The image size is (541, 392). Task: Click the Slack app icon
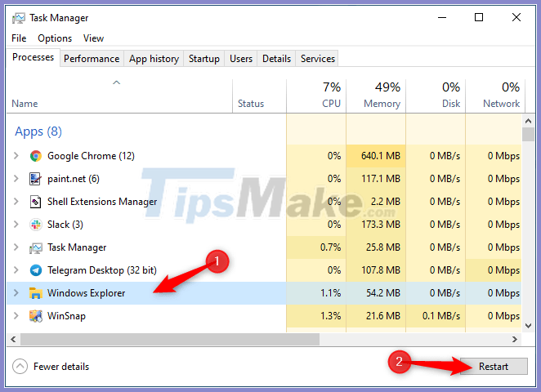pyautogui.click(x=35, y=225)
